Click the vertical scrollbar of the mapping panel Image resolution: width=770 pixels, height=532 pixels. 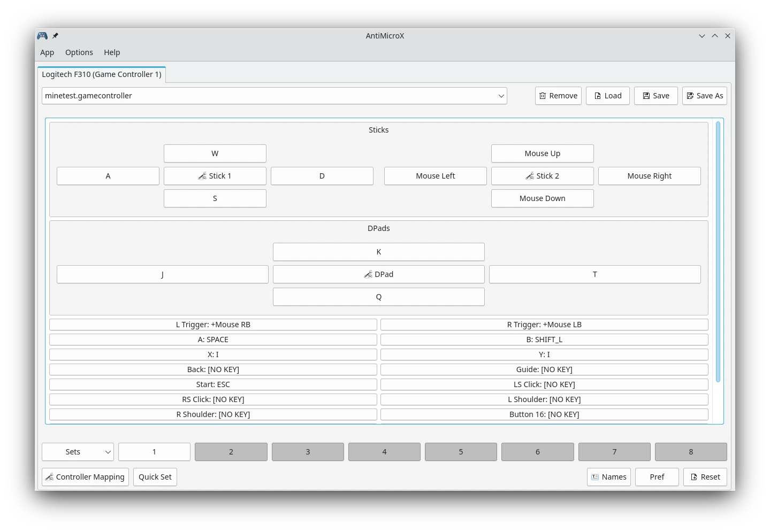[718, 252]
